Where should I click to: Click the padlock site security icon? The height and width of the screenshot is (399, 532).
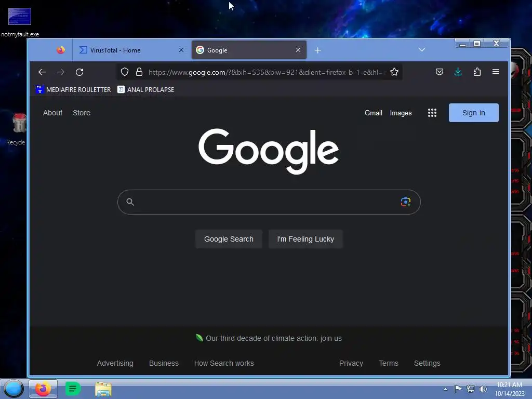tap(139, 72)
